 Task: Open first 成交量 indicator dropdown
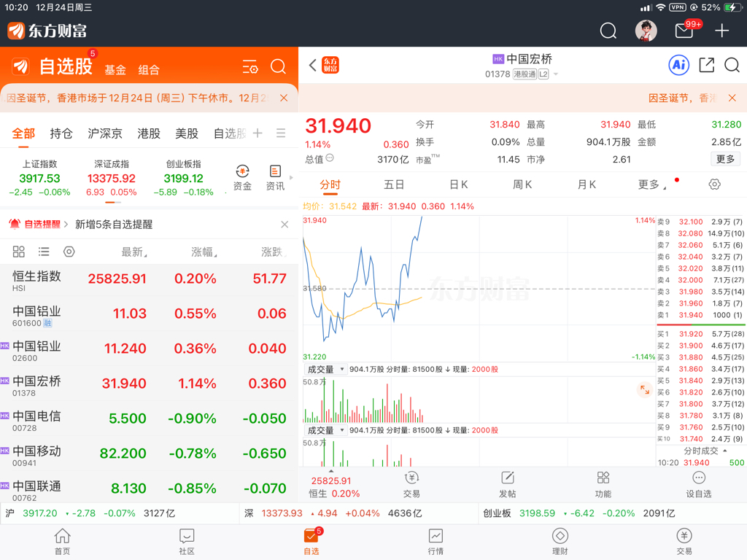click(x=326, y=369)
